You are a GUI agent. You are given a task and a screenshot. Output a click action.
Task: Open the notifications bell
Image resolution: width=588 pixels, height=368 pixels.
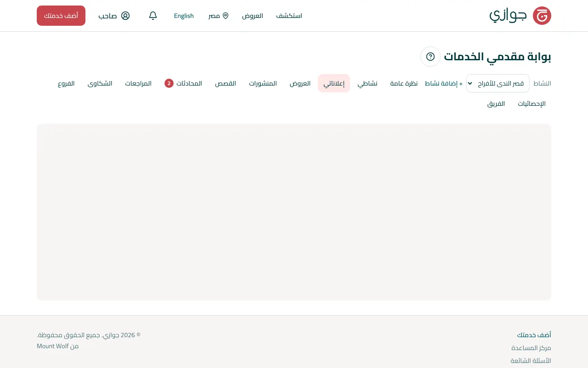tap(153, 16)
